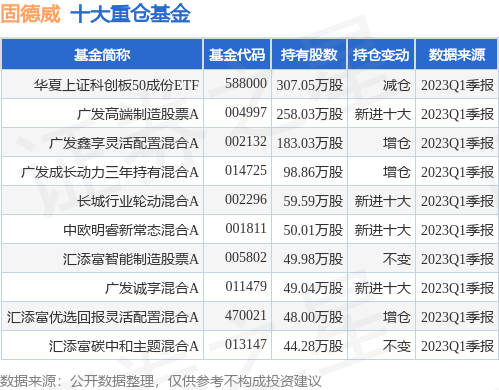Click the 固德威 title text
499x390 pixels.
tap(30, 14)
